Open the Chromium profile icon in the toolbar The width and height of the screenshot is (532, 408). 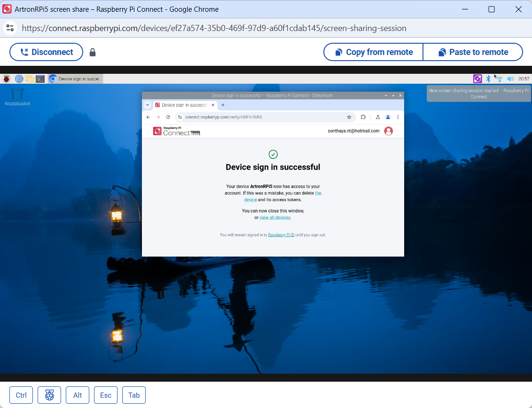388,117
